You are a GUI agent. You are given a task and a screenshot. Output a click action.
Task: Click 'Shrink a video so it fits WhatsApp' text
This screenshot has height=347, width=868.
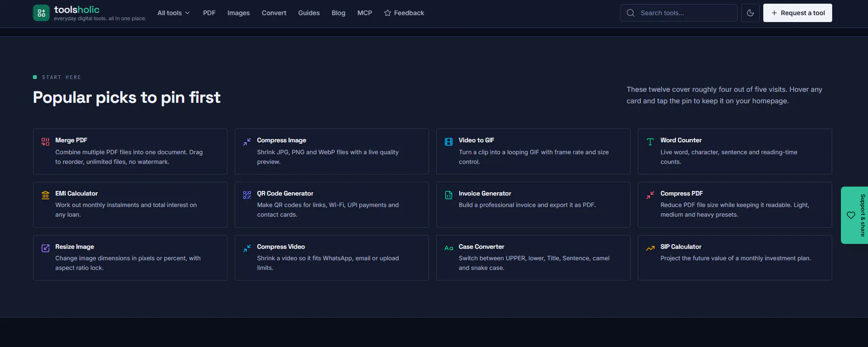pos(328,263)
